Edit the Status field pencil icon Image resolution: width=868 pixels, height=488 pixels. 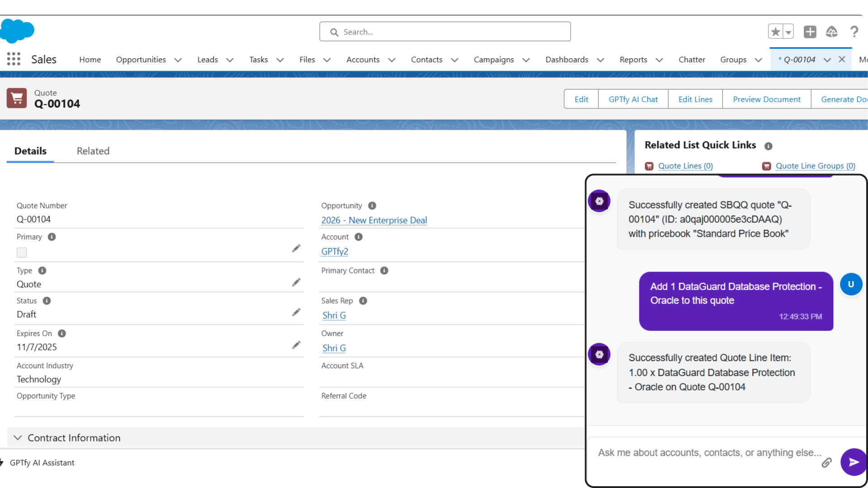(x=296, y=312)
